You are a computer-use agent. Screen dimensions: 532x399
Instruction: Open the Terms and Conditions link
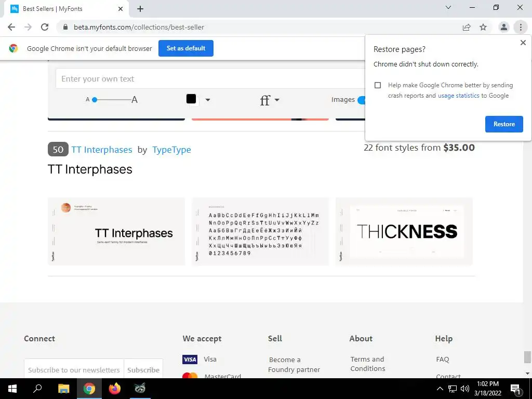368,364
